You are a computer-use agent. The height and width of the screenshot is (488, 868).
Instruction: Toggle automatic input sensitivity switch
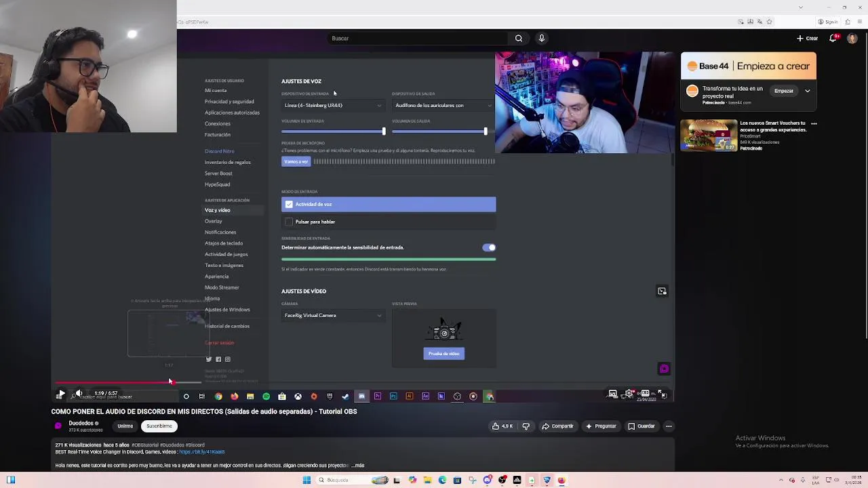click(489, 247)
